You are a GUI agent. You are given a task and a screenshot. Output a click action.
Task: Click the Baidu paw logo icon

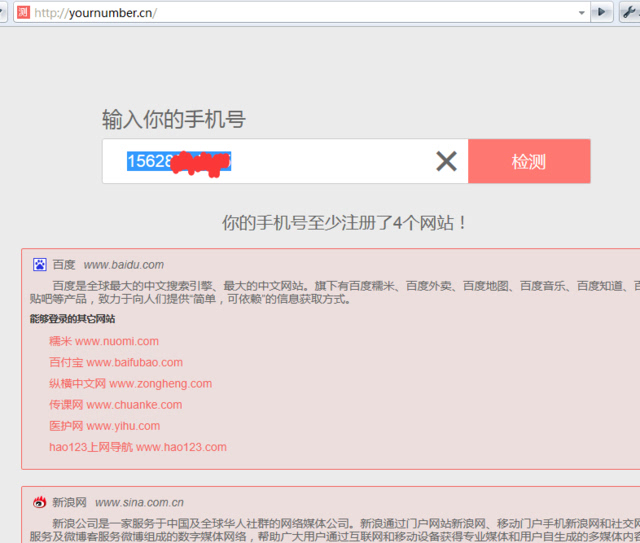(40, 265)
